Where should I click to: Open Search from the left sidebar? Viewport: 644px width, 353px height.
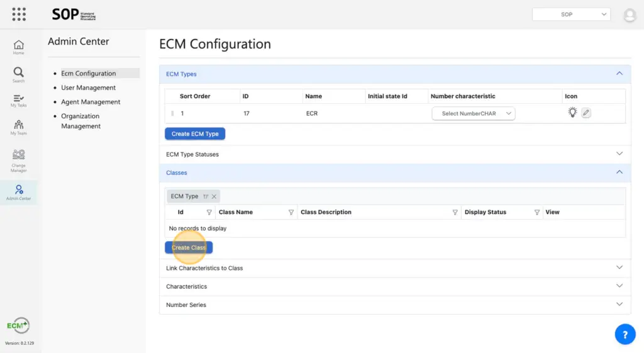pos(19,75)
